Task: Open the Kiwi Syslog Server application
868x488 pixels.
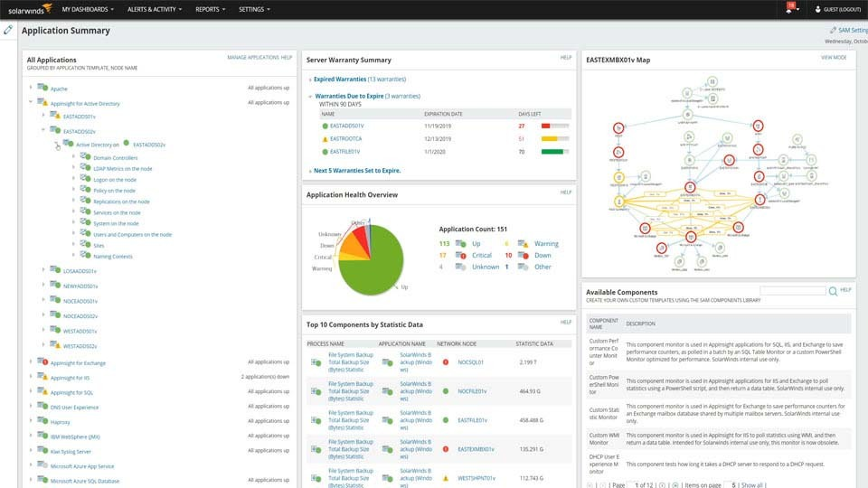Action: point(71,452)
